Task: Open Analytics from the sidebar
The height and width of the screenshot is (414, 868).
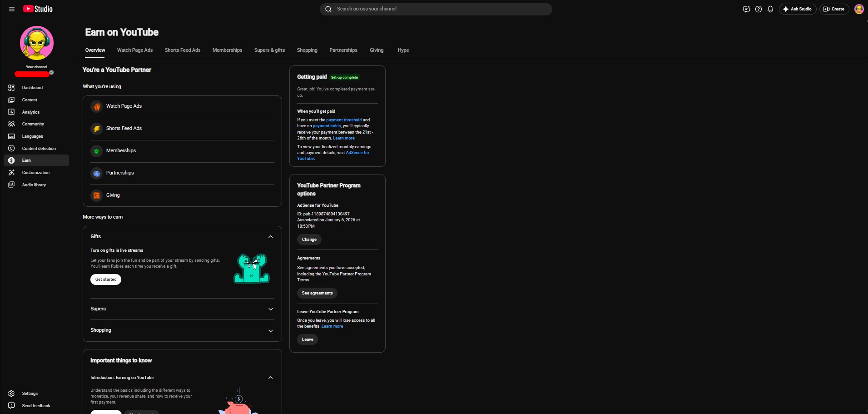Action: (37, 112)
